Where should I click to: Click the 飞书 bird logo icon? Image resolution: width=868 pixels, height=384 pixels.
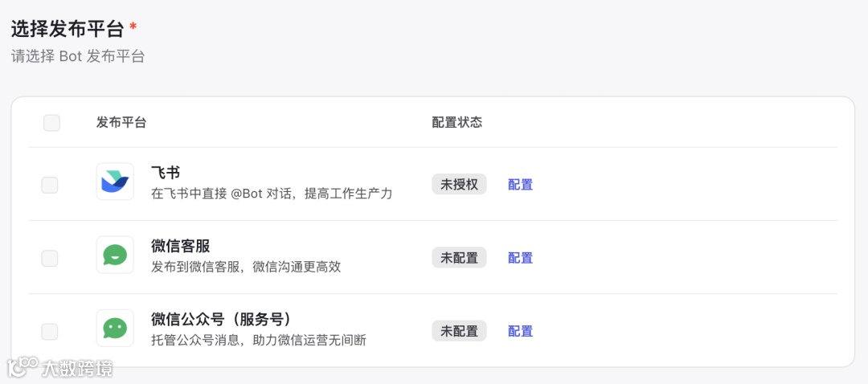click(x=115, y=182)
